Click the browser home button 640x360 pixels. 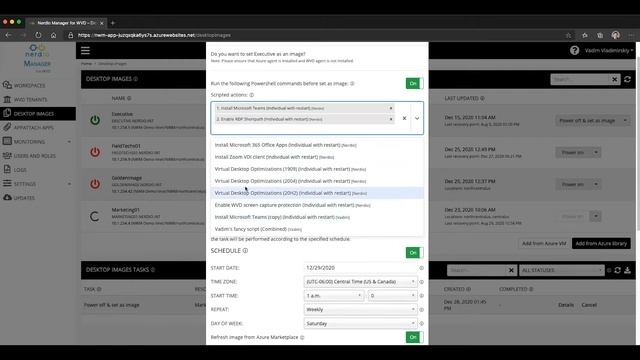[x=53, y=35]
